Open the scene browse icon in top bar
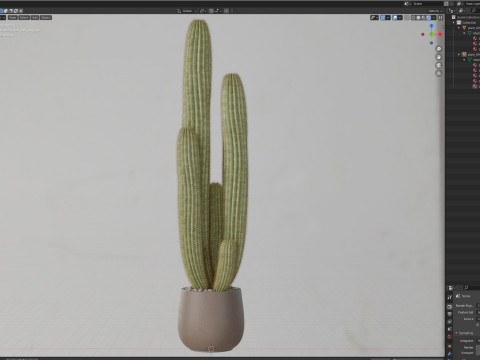 click(408, 4)
